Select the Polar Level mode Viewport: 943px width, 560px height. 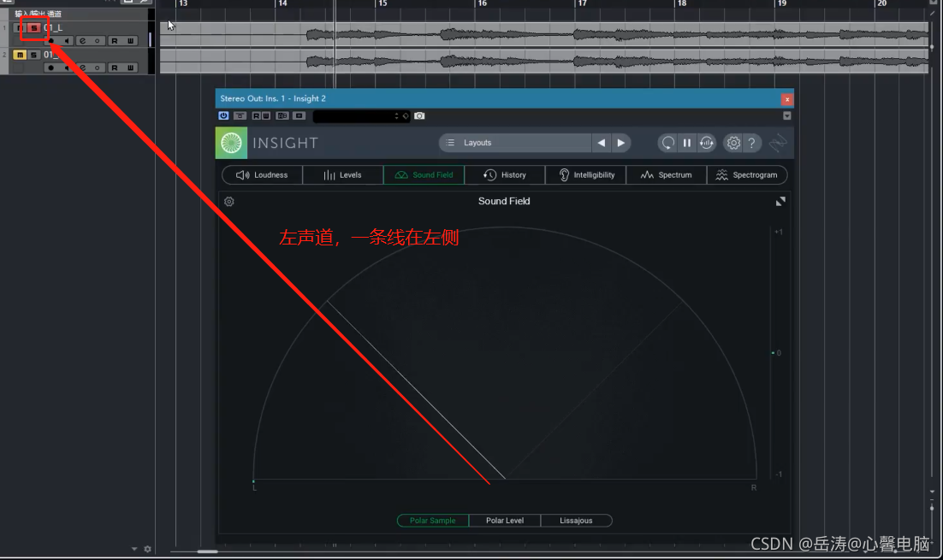(505, 521)
